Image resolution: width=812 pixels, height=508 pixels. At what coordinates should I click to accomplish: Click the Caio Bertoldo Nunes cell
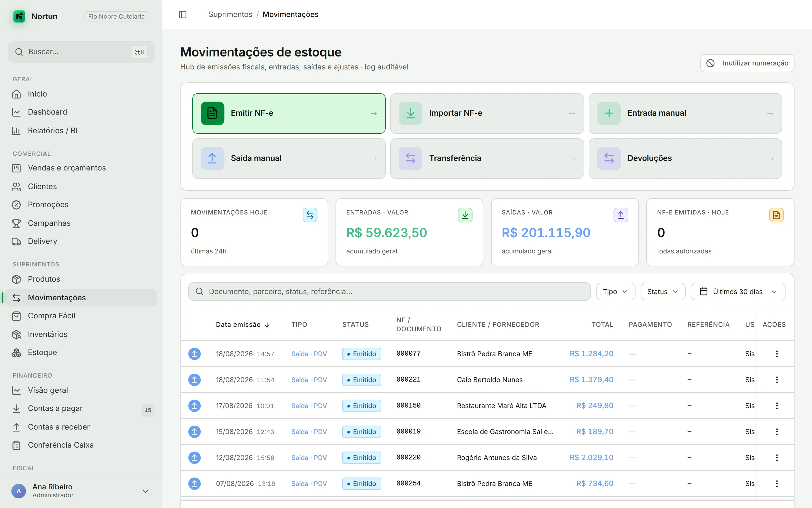point(489,380)
